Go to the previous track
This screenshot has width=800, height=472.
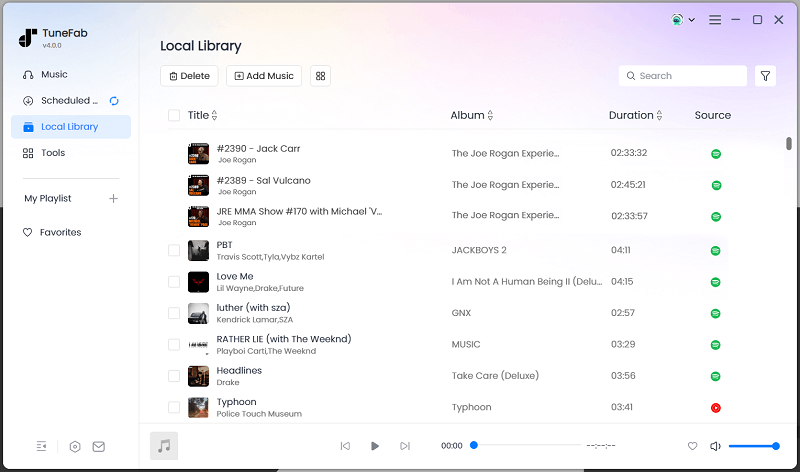coord(345,446)
